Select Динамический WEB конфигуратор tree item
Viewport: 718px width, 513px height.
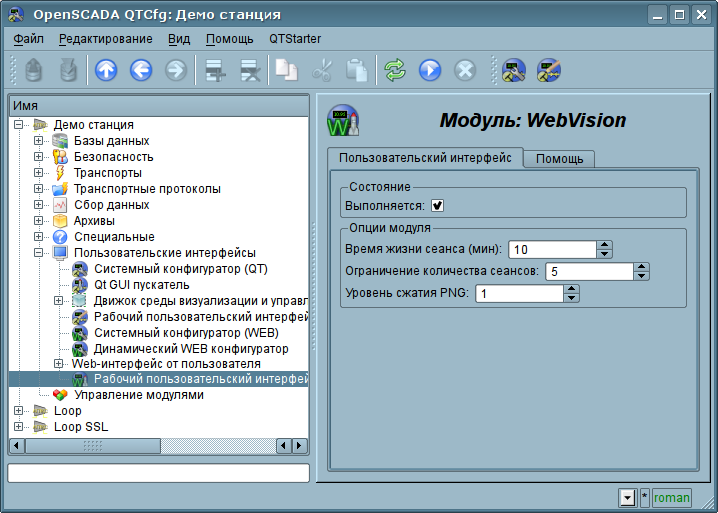191,349
